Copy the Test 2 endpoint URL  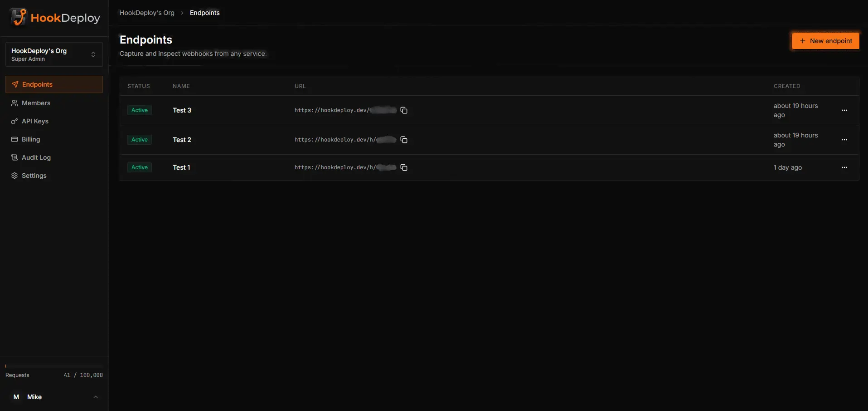404,140
